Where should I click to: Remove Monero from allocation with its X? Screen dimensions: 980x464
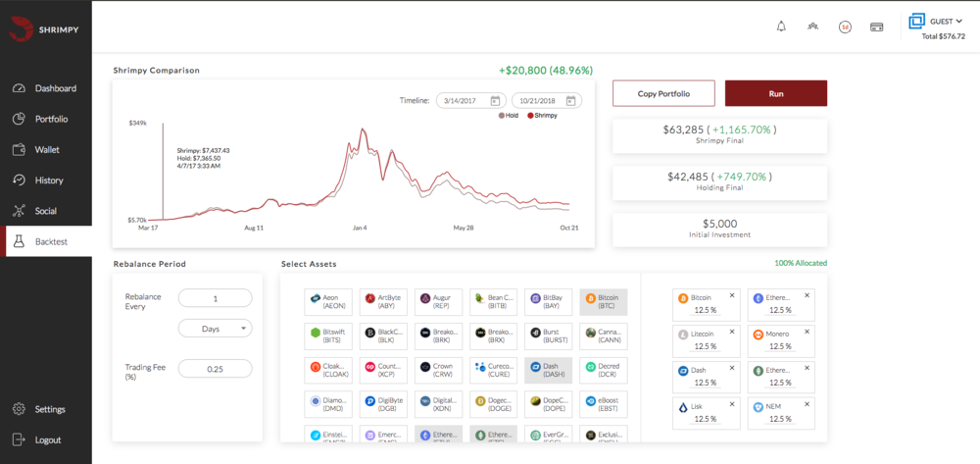[x=807, y=332]
